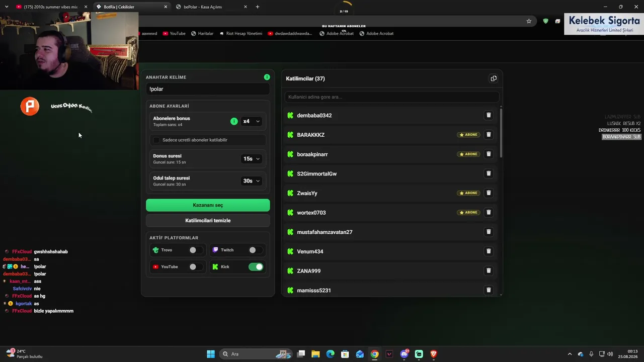The width and height of the screenshot is (644, 362).
Task: Close the BotRix Cekilisler tab
Action: pos(166,7)
